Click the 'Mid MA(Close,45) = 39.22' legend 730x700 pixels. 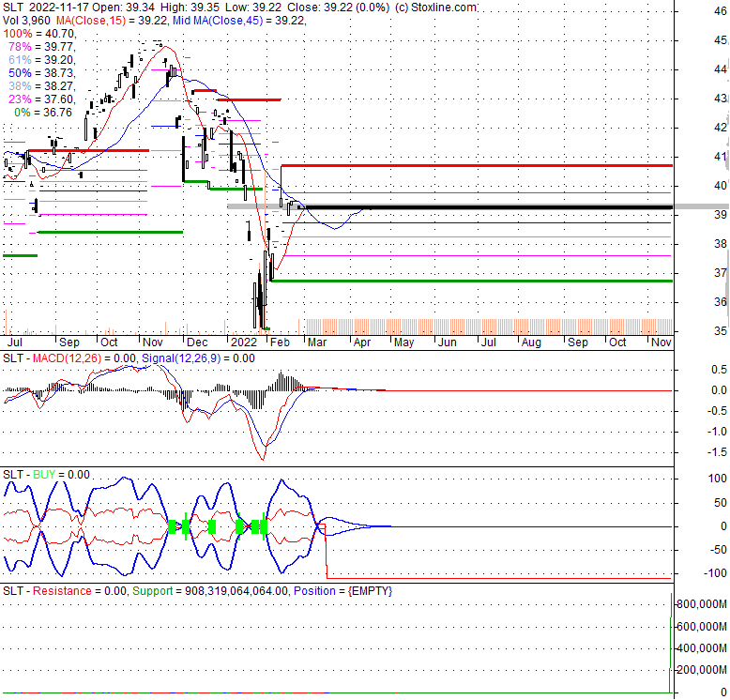(238, 21)
